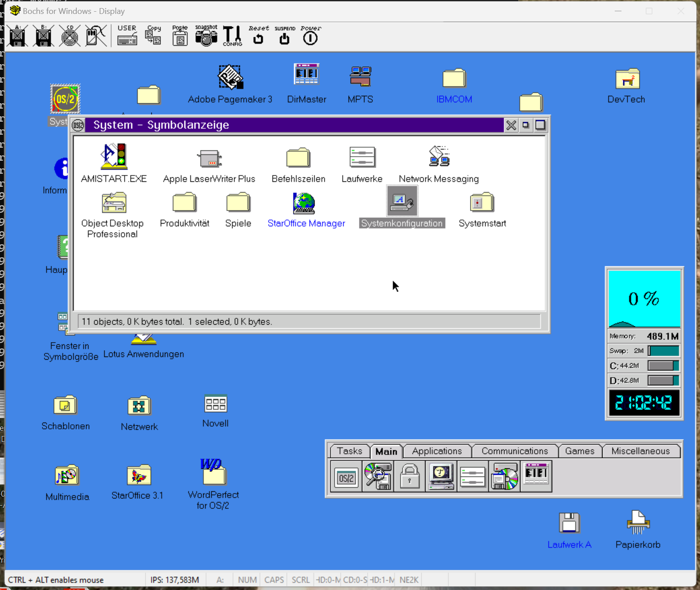Click the digital clock display
Screen dimensions: 700x590
[644, 403]
